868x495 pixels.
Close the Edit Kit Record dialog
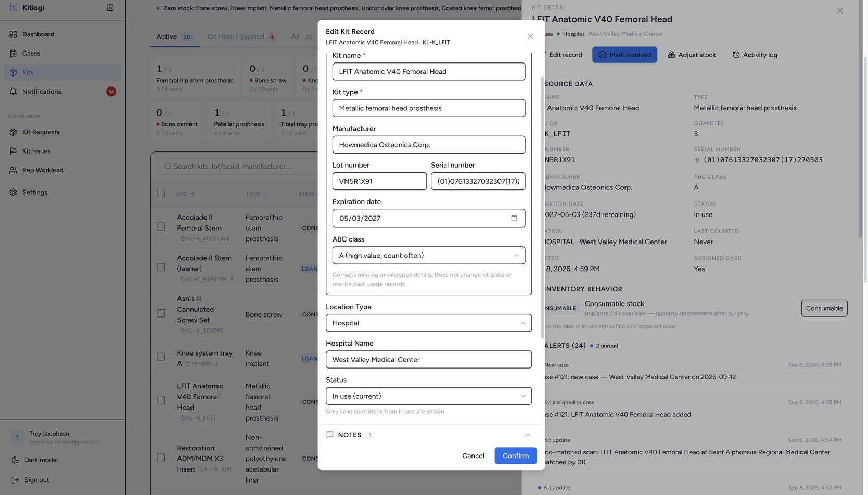530,36
